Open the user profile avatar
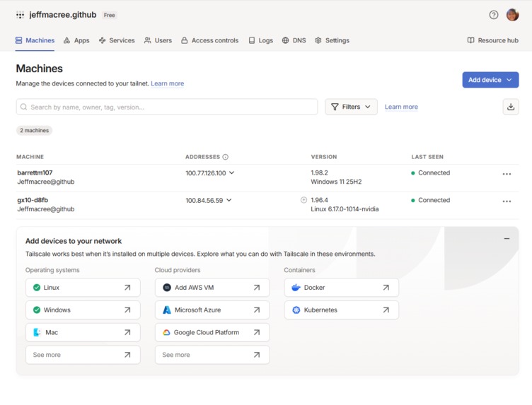Viewport: 532px width, 405px height. pyautogui.click(x=512, y=15)
